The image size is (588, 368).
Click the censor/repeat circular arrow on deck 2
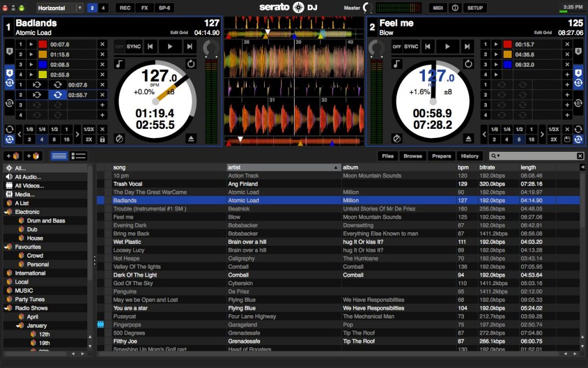[x=469, y=64]
